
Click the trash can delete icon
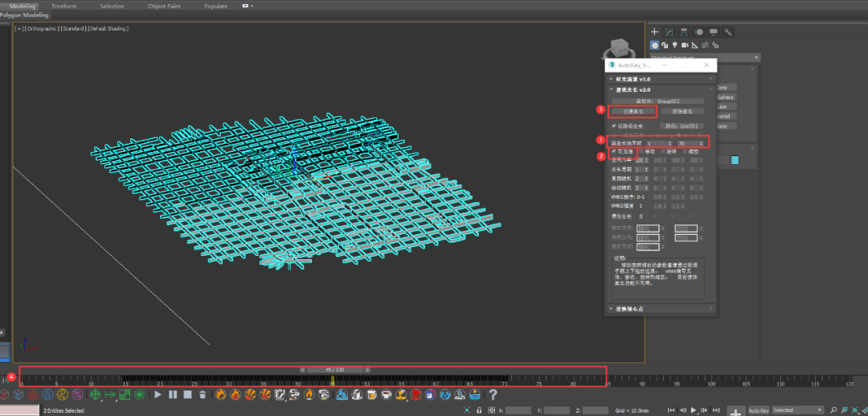point(203,394)
